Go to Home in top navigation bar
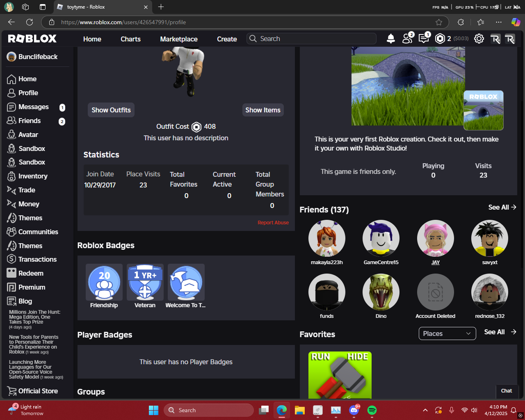This screenshot has height=420, width=525. coord(92,39)
